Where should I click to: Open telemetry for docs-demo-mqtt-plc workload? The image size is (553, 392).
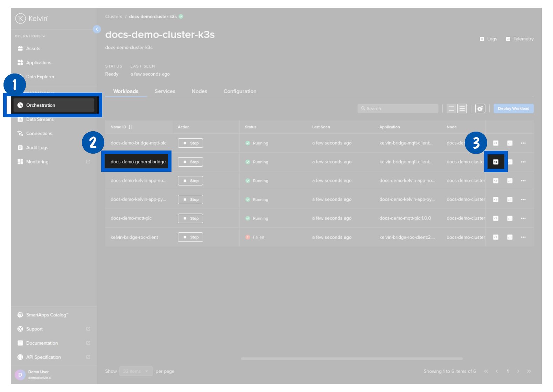coord(510,218)
